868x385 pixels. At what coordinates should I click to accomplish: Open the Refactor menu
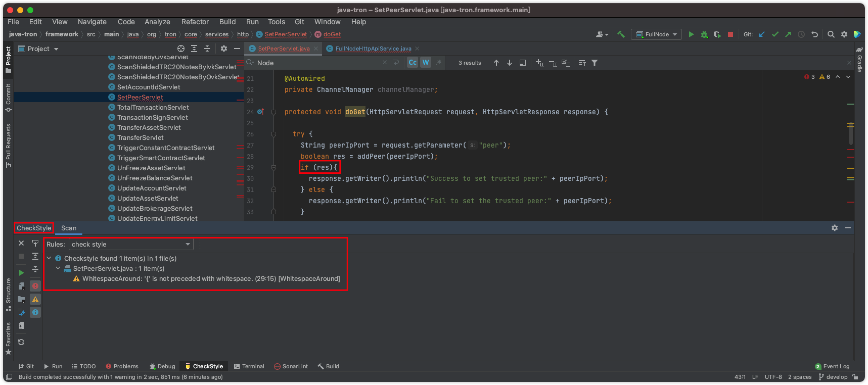[195, 22]
